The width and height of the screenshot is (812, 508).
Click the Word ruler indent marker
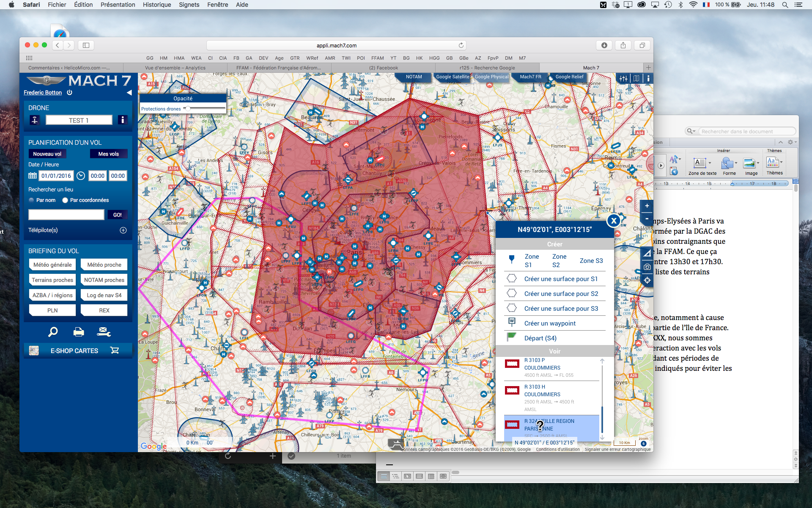732,184
